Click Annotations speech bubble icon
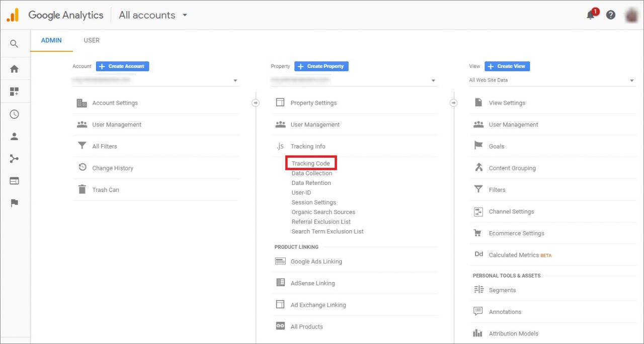 478,311
